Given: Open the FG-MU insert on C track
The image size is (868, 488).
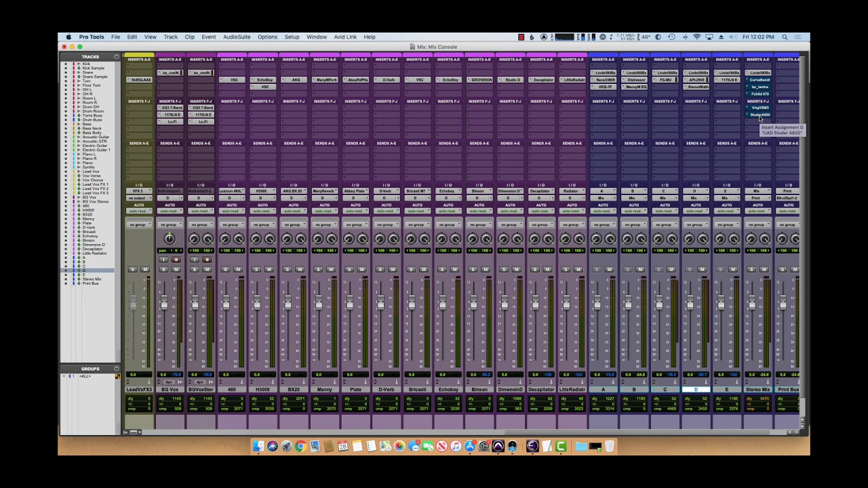Looking at the screenshot, I should (x=665, y=80).
